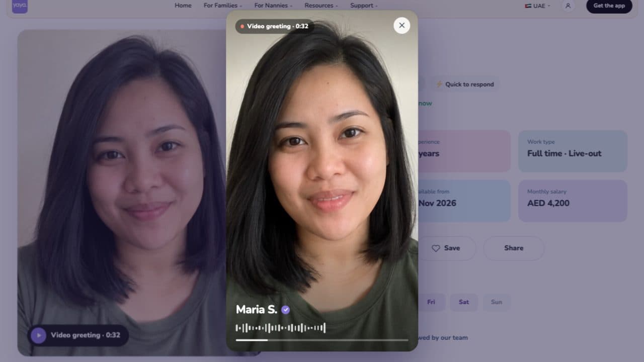This screenshot has height=362, width=644.
Task: Click Monthly salary AED 4,200 card
Action: coord(573,201)
